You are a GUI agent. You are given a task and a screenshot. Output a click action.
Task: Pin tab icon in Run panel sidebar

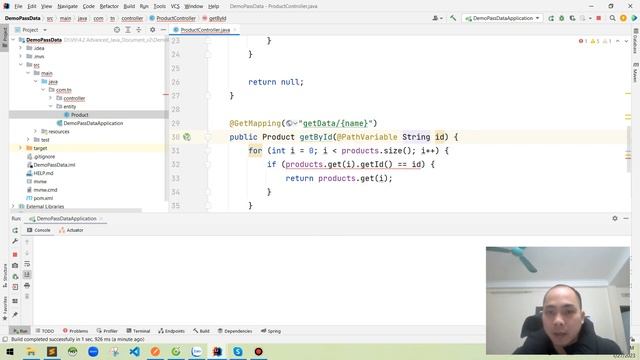pyautogui.click(x=15, y=315)
